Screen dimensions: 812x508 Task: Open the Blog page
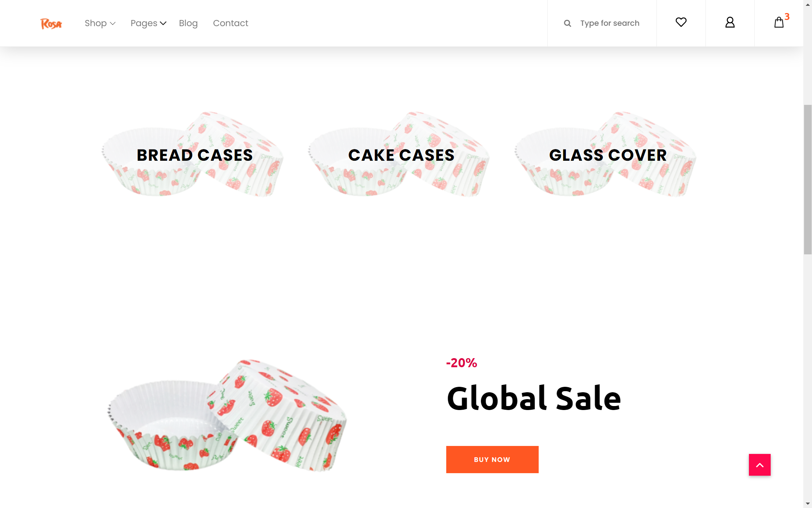pyautogui.click(x=188, y=23)
